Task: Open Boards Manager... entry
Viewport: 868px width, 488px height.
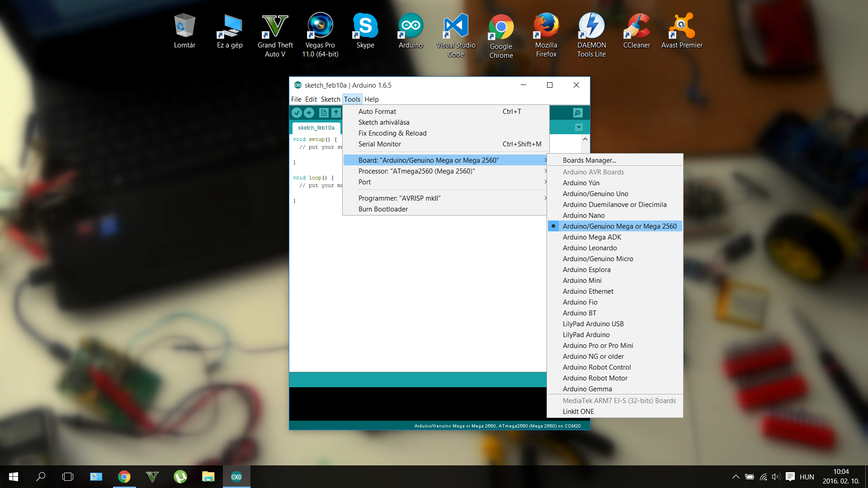Action: tap(589, 160)
